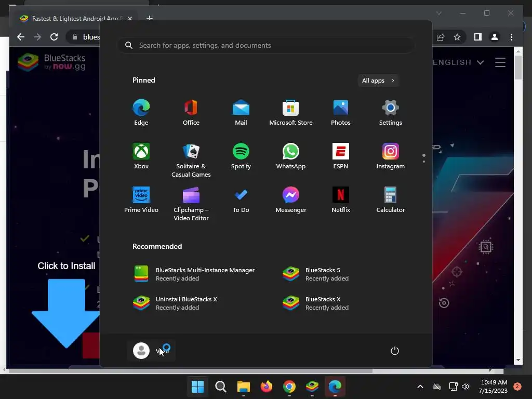Open Microsoft Store
Viewport: 532px width, 399px height.
[x=291, y=113]
